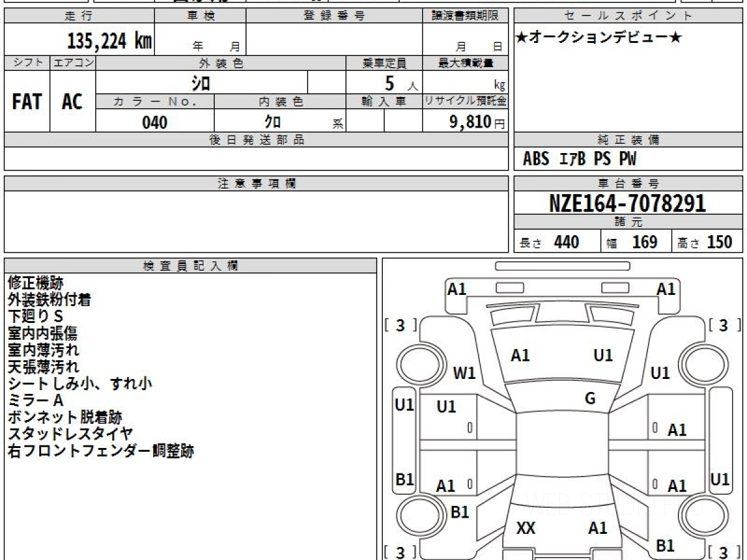747x560 pixels.
Task: Select the inspector note 天張薄汚れ
Action: coord(44,367)
